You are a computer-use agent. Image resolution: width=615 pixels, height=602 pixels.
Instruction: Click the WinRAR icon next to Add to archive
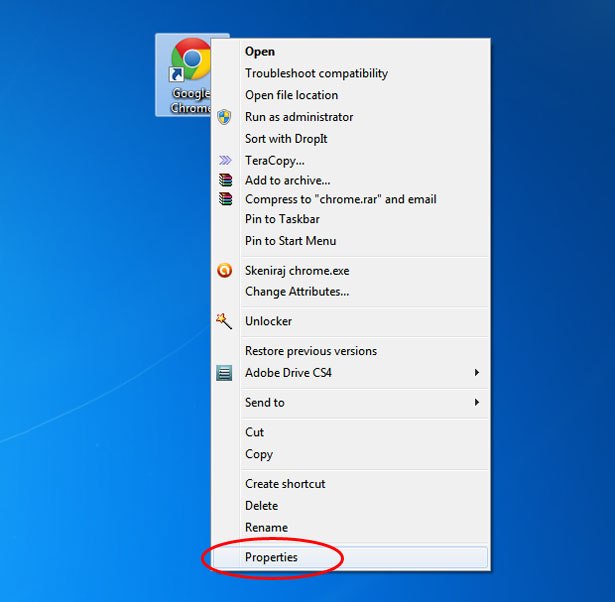(x=225, y=181)
